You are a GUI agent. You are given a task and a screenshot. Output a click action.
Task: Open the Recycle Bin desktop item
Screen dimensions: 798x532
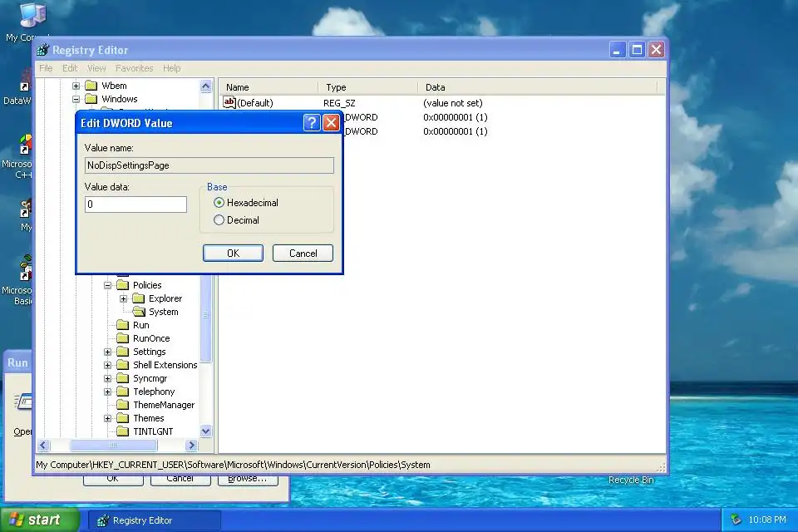tap(631, 480)
